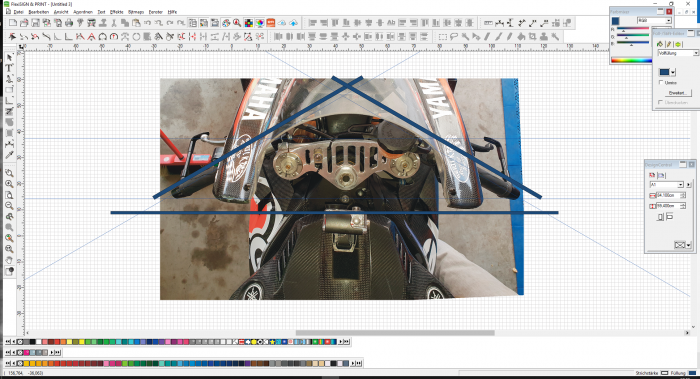Click the magnifier find icon in toolbar
Screen dimensions: 700x379
237,23
